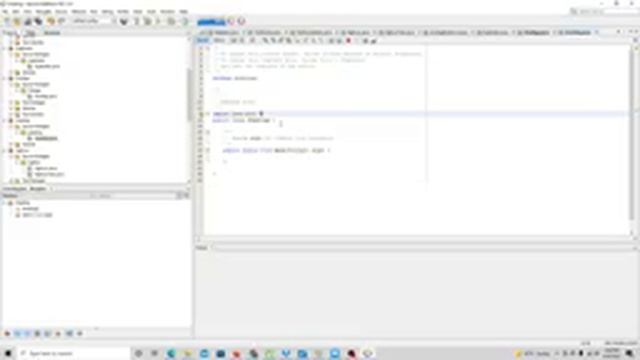Select the highlighted Java file in Projects tree
The image size is (640, 360).
point(46,138)
